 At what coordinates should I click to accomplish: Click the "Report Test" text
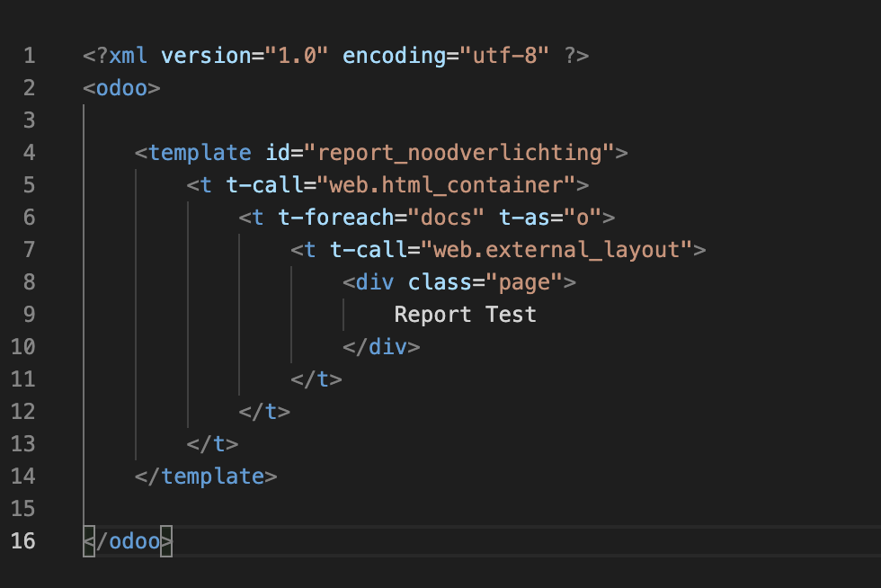click(466, 315)
